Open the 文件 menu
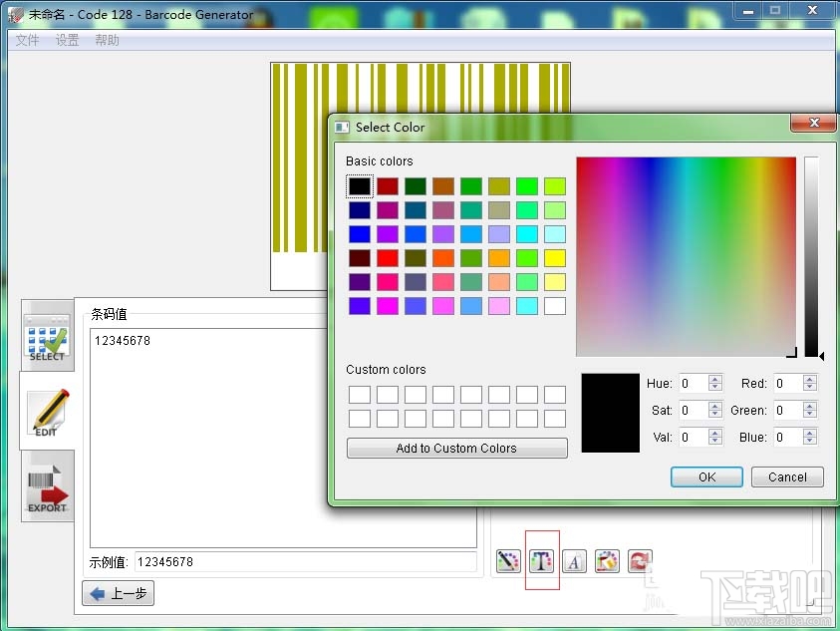Screen dimensions: 840x631 [27, 41]
